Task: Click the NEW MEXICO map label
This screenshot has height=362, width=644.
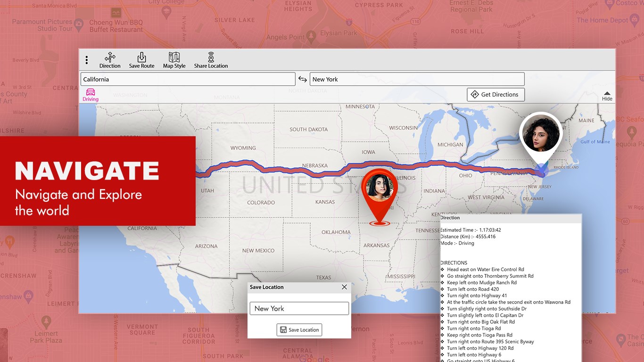Action: point(258,251)
